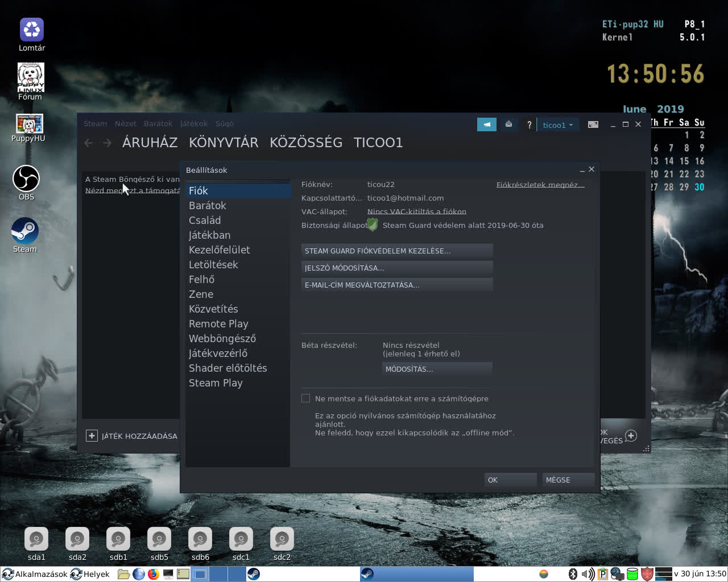
Task: Open the sda1 drive icon
Action: tap(36, 539)
